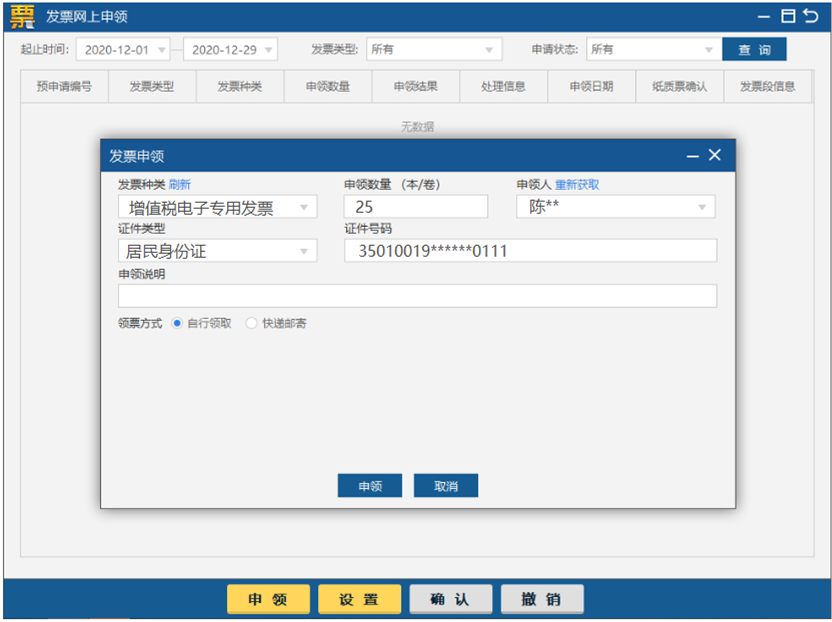
Task: Close the 发票申领 dialog
Action: [715, 155]
